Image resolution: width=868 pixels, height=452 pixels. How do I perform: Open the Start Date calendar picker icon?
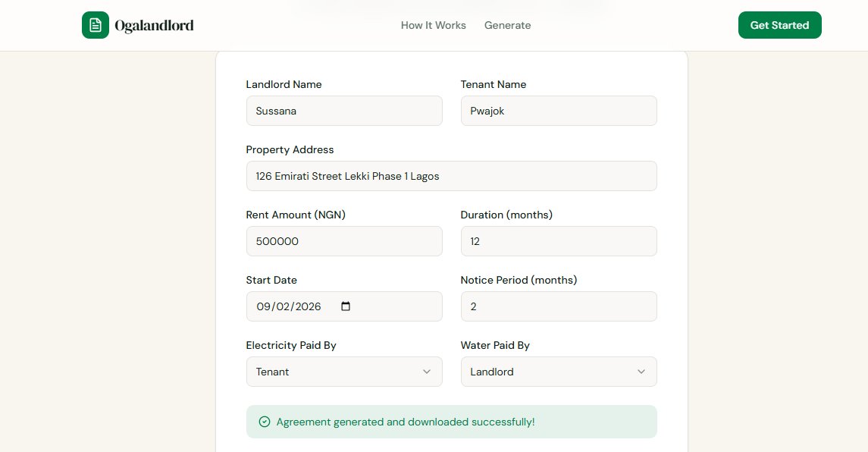click(x=346, y=306)
